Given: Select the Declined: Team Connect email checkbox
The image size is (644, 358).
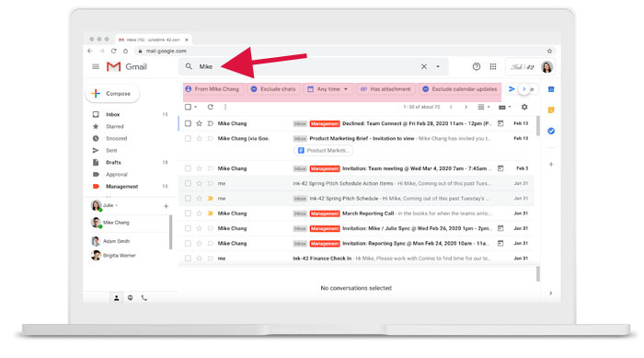Looking at the screenshot, I should 188,123.
